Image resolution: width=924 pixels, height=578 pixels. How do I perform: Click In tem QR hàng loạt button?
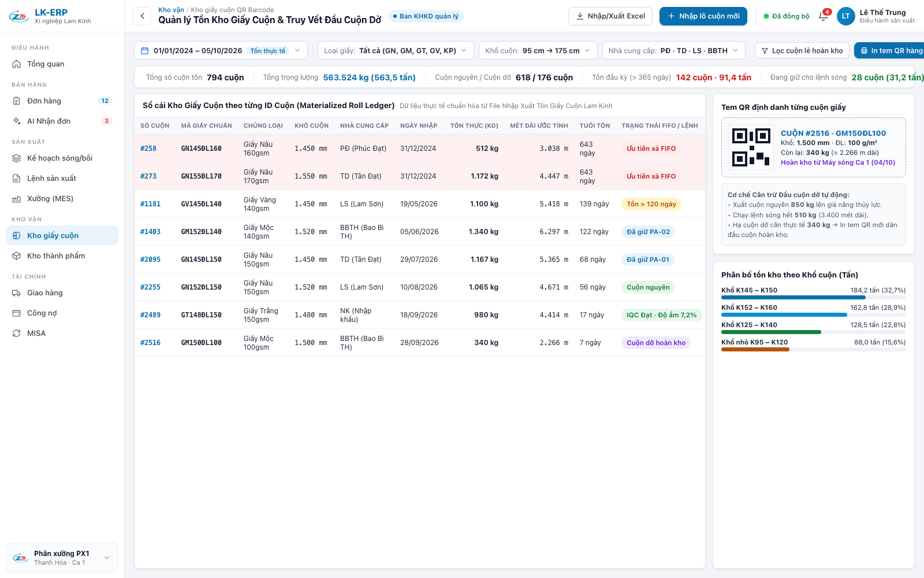[890, 51]
